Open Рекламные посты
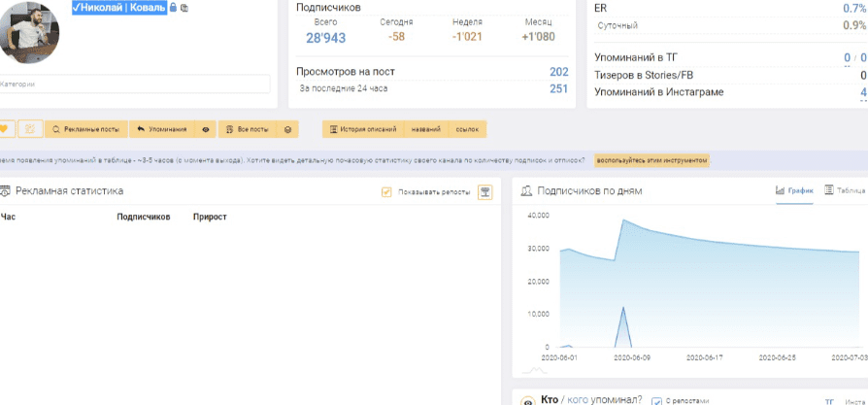 [86, 129]
